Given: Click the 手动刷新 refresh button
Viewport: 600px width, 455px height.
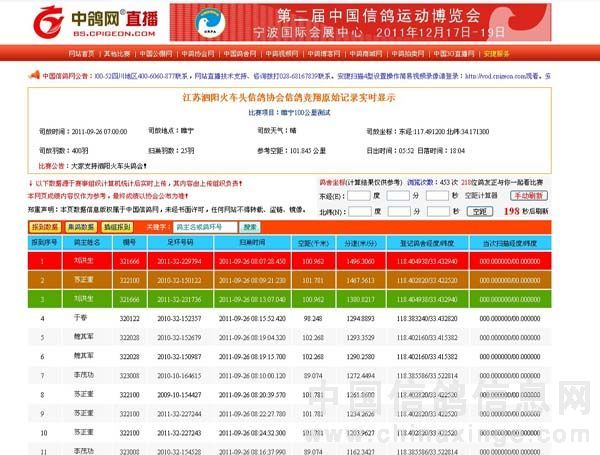Looking at the screenshot, I should click(530, 196).
